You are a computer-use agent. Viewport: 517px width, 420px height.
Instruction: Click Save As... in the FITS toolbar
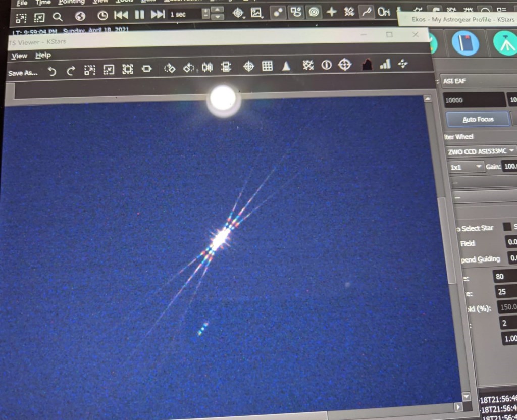[23, 73]
